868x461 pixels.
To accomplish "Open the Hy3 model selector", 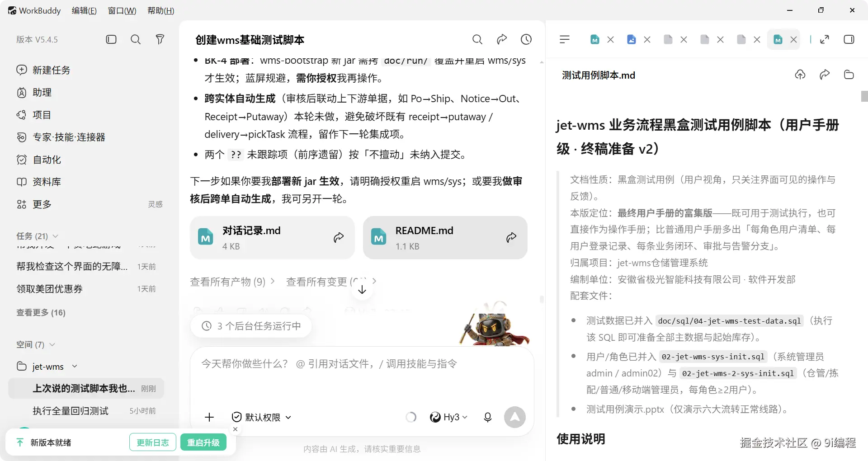I will (x=448, y=417).
